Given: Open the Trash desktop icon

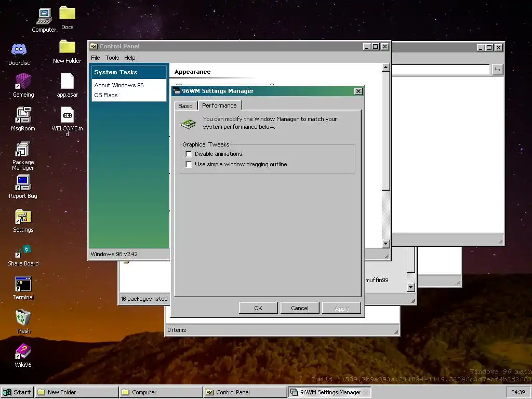Looking at the screenshot, I should [23, 322].
